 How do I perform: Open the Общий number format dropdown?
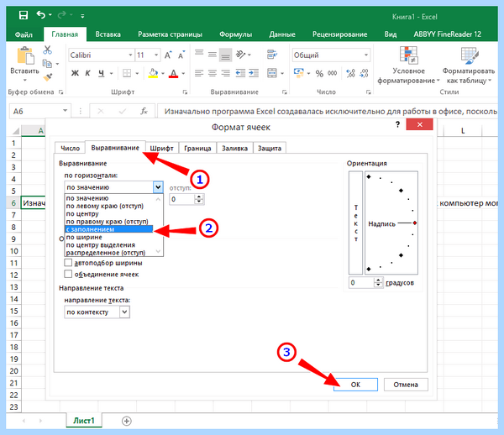(x=366, y=55)
